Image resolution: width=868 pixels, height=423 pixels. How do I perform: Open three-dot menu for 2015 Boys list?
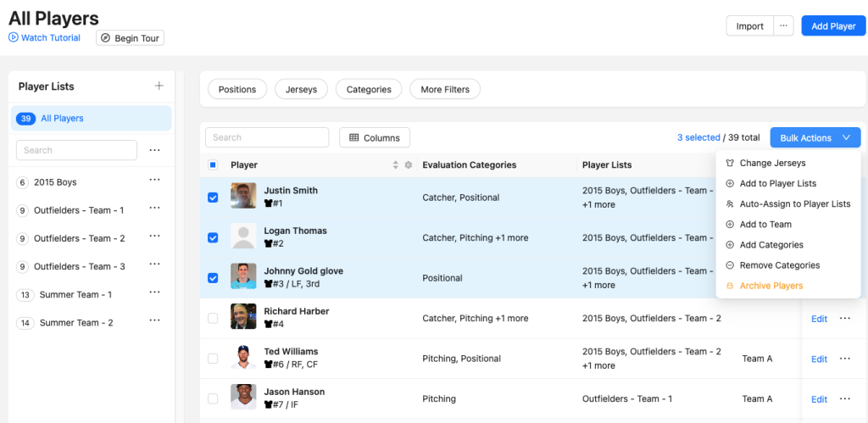[154, 181]
